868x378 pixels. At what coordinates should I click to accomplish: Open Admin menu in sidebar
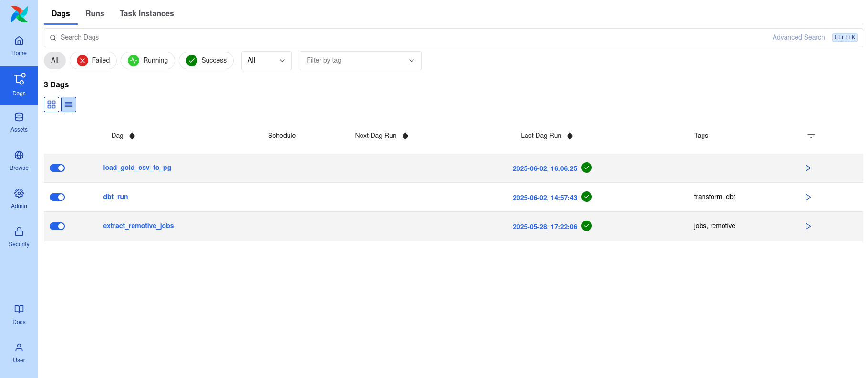19,199
